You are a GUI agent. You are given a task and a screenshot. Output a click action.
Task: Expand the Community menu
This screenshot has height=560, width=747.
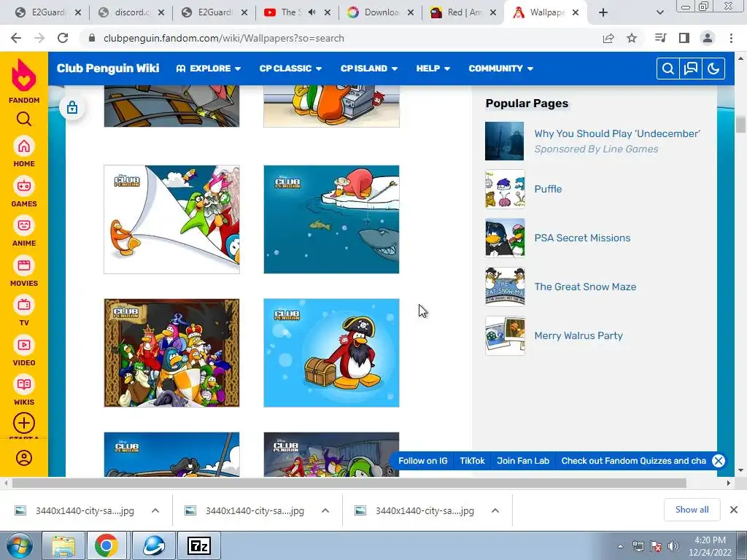[x=500, y=69]
